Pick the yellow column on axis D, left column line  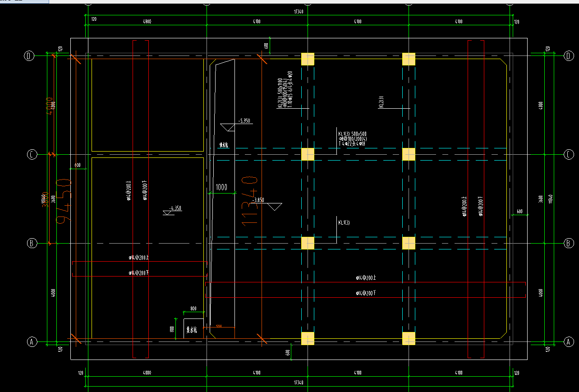[x=308, y=59]
